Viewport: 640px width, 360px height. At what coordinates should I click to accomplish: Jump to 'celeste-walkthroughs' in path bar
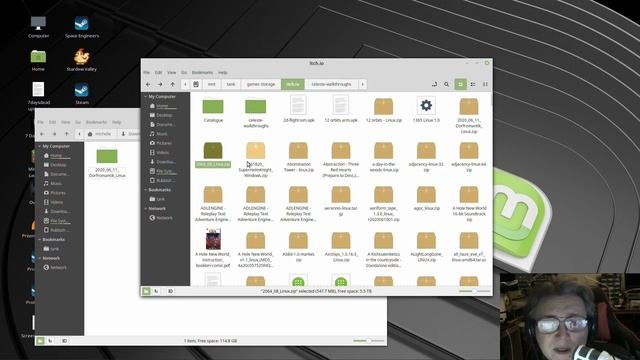[x=331, y=84]
